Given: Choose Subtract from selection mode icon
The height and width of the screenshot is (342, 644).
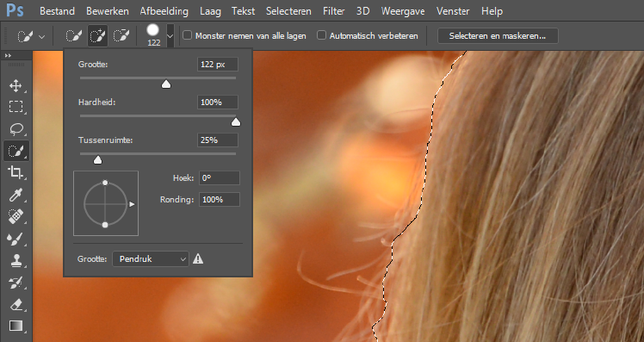Looking at the screenshot, I should pyautogui.click(x=121, y=36).
